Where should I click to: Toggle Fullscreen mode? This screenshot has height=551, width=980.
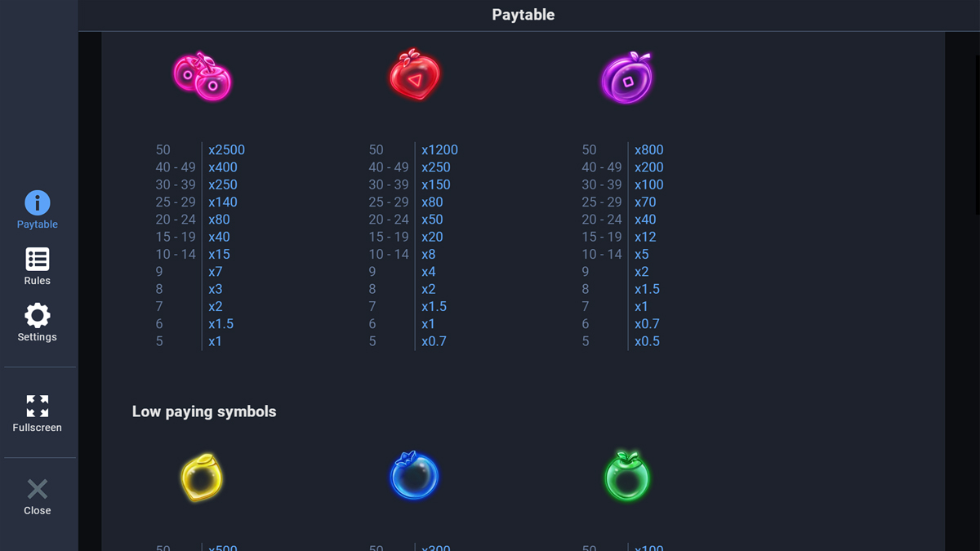[38, 413]
